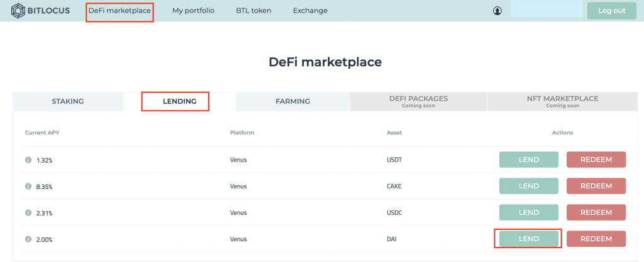Click the Log out button
The height and width of the screenshot is (262, 644).
(x=611, y=11)
